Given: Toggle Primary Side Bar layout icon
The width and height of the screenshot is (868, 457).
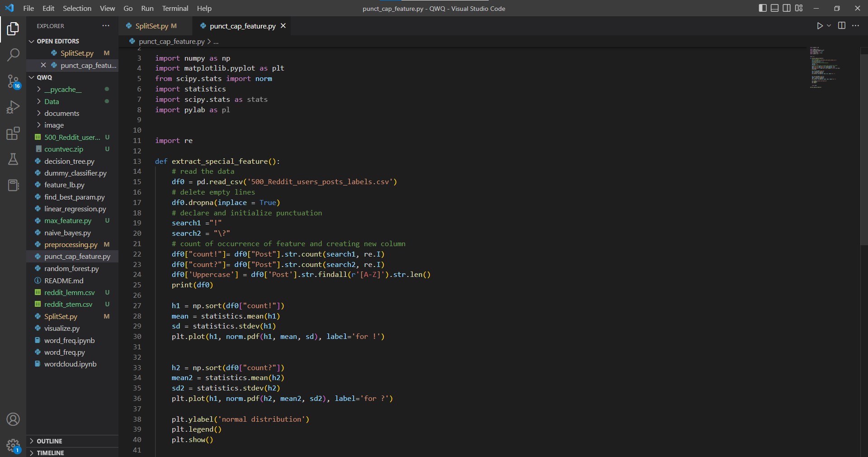Looking at the screenshot, I should point(763,8).
